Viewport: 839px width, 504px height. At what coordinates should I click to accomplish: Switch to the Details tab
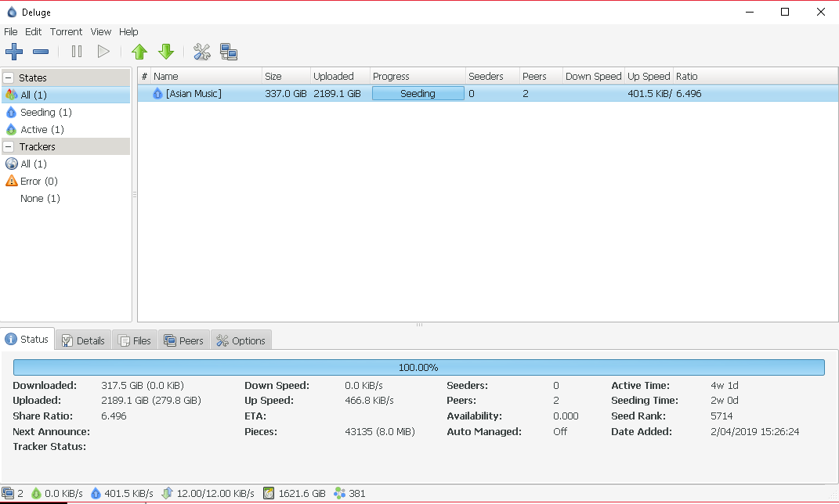coord(84,340)
